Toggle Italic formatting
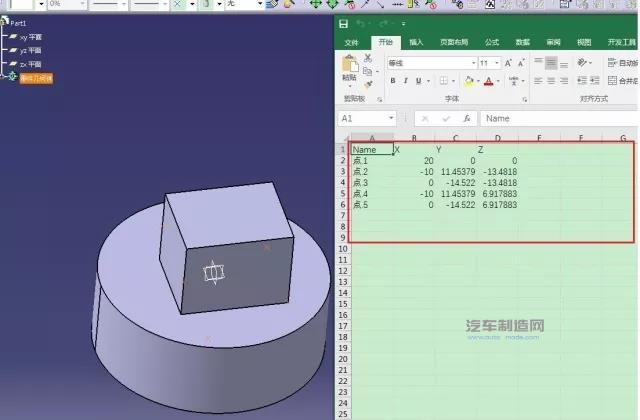The width and height of the screenshot is (640, 420). click(x=405, y=81)
